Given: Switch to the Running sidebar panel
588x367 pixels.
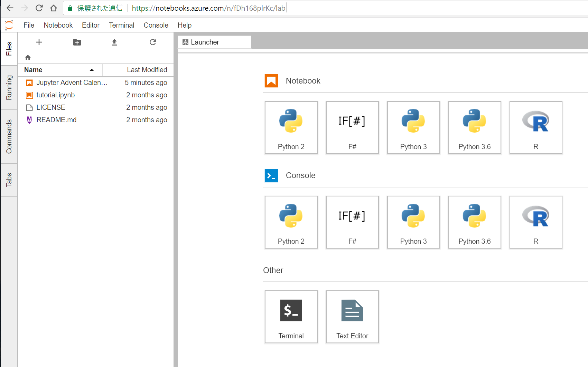Looking at the screenshot, I should point(9,88).
